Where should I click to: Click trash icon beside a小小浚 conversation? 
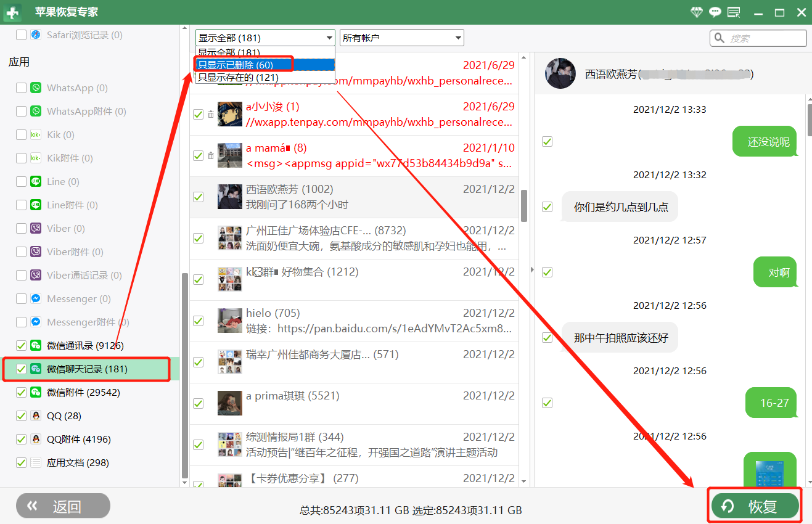[211, 115]
